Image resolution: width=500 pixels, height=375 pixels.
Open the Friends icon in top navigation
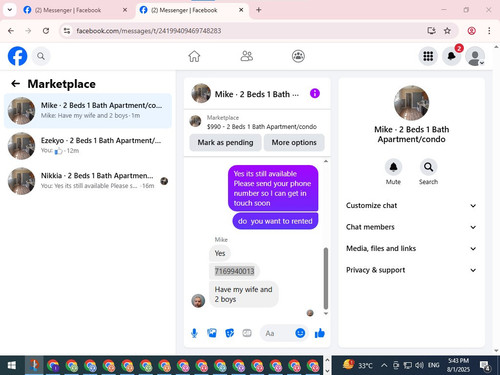click(247, 56)
